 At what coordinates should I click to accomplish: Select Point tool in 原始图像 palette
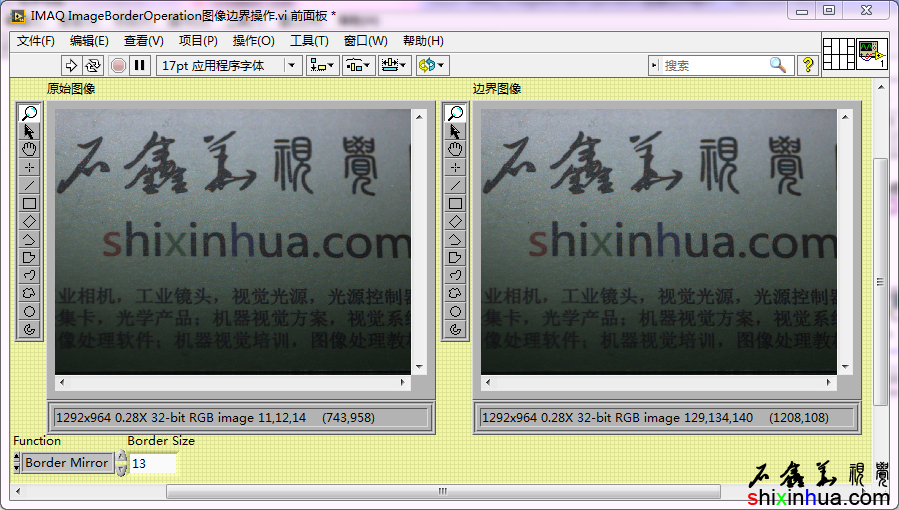[x=29, y=167]
